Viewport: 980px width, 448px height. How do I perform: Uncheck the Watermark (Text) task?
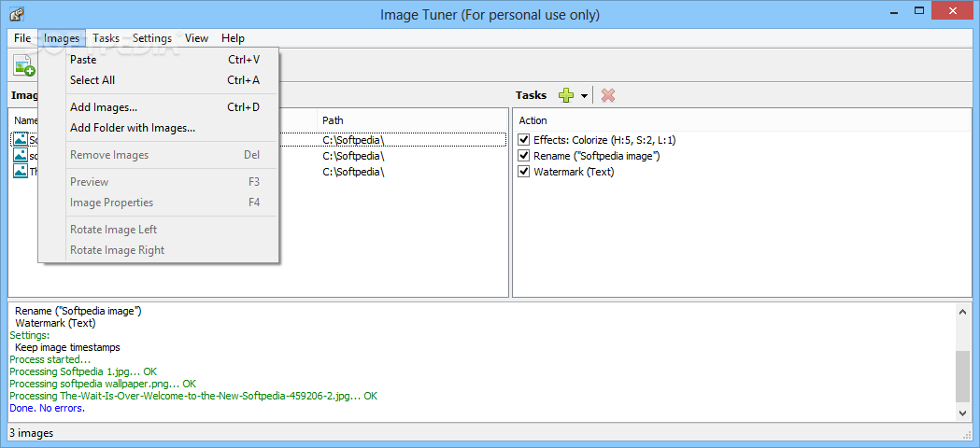(x=524, y=172)
